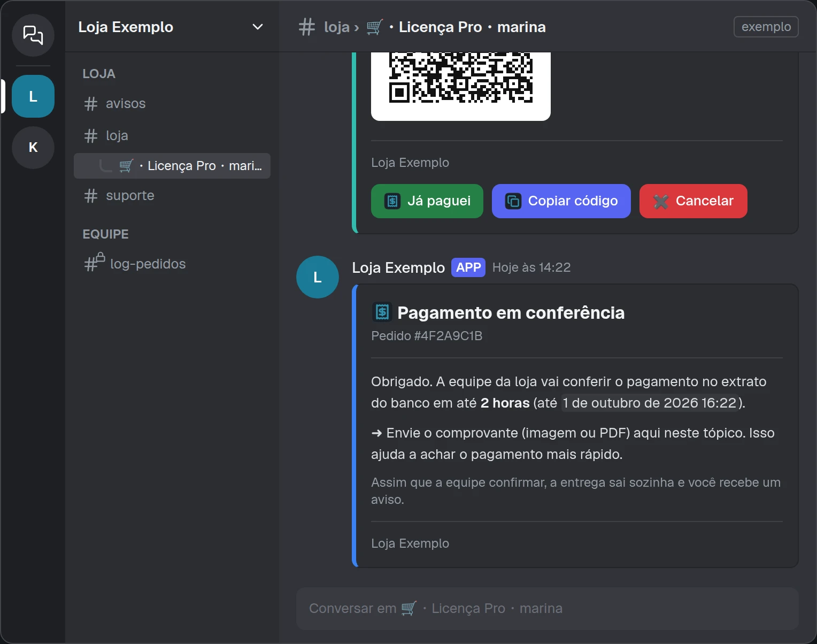The height and width of the screenshot is (644, 817).
Task: Click the red Cancelar button
Action: [x=693, y=201]
